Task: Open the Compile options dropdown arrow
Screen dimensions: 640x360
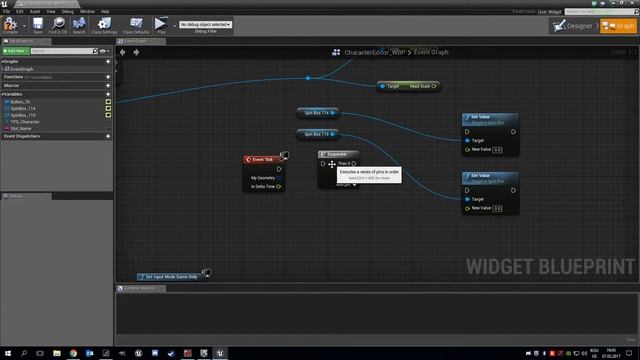Action: point(24,26)
